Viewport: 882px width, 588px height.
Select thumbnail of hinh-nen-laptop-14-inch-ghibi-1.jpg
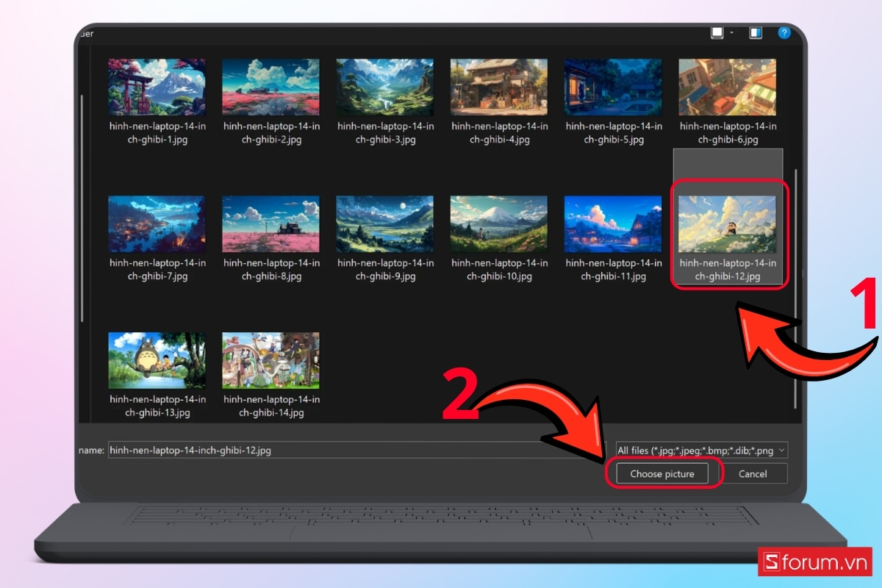[157, 87]
